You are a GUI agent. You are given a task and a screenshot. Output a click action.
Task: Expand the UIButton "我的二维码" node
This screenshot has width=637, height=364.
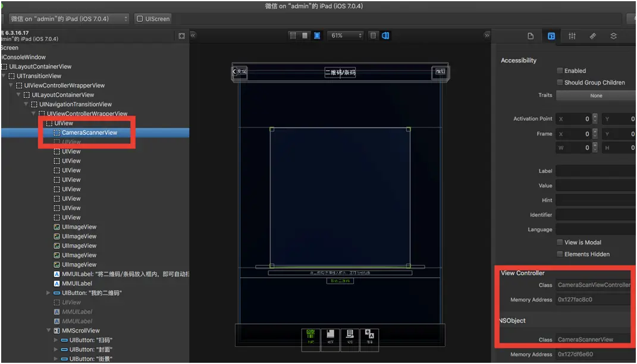[x=48, y=293]
